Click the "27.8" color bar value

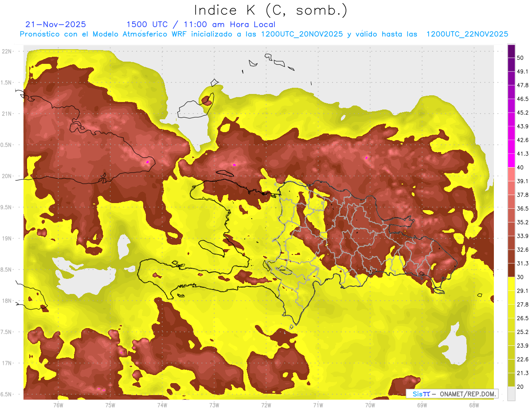(523, 305)
